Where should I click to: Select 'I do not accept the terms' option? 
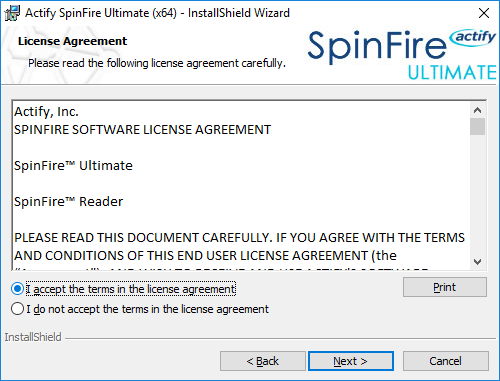pos(17,309)
